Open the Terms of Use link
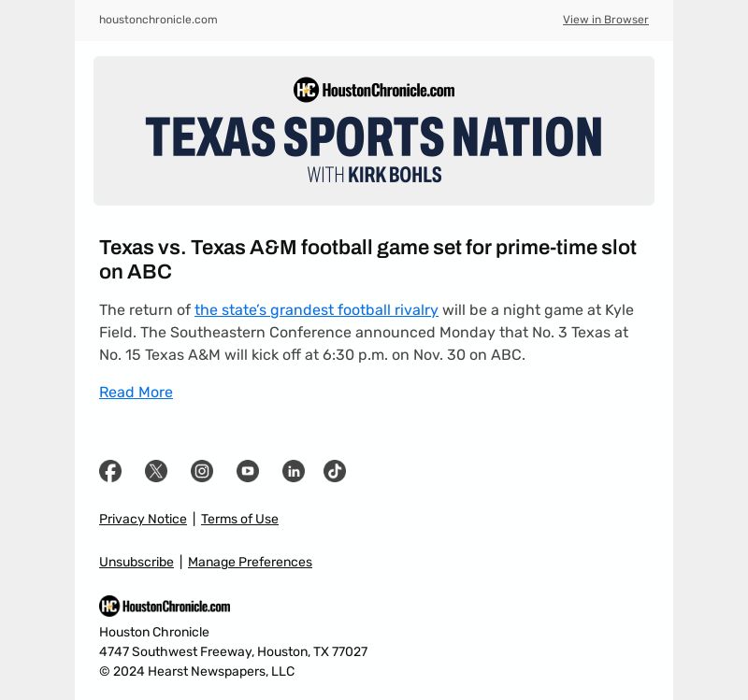Screen dimensions: 748x700 239,519
